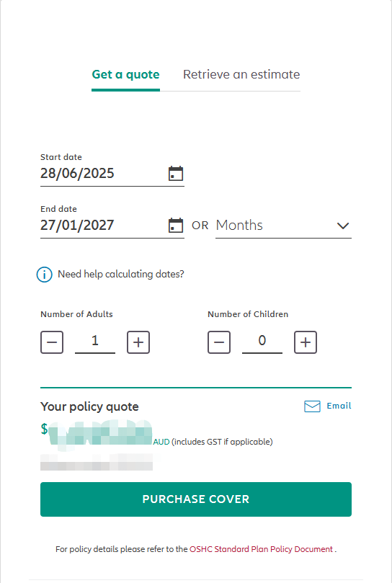Viewport: 392px width, 583px height.
Task: Focus the End date field showing 27/01/2027
Action: tap(103, 226)
